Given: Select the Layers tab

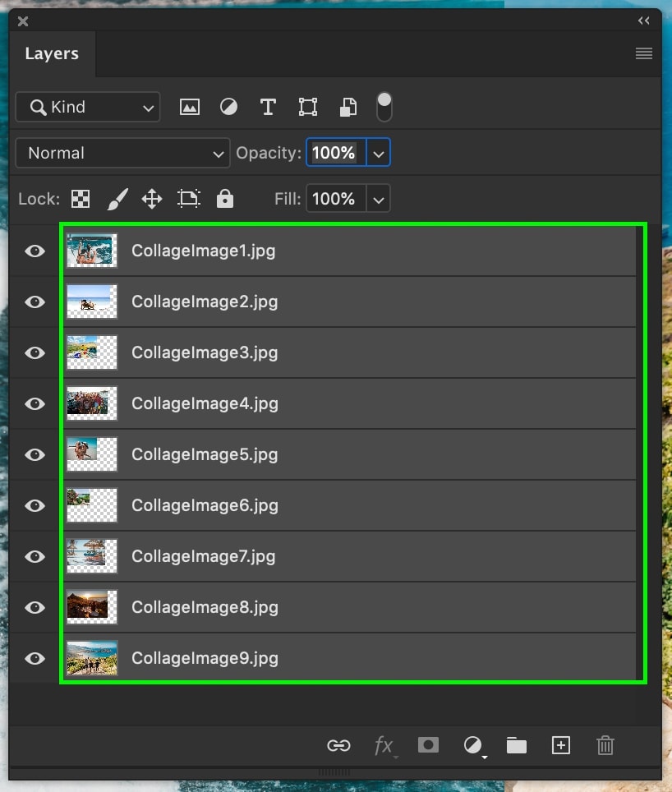Looking at the screenshot, I should (x=52, y=53).
